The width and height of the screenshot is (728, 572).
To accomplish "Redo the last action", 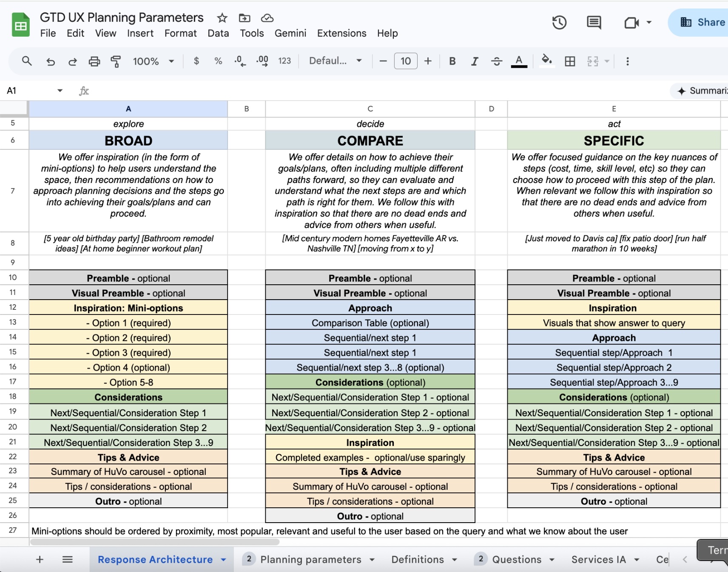I will 73,61.
